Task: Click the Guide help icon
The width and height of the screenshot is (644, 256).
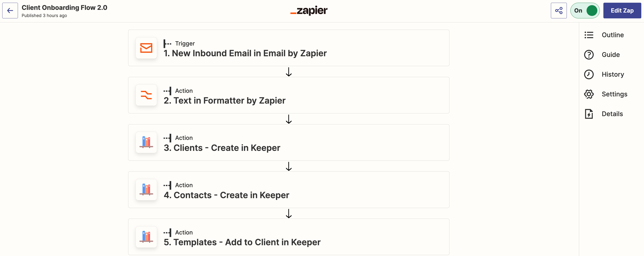Action: 589,54
